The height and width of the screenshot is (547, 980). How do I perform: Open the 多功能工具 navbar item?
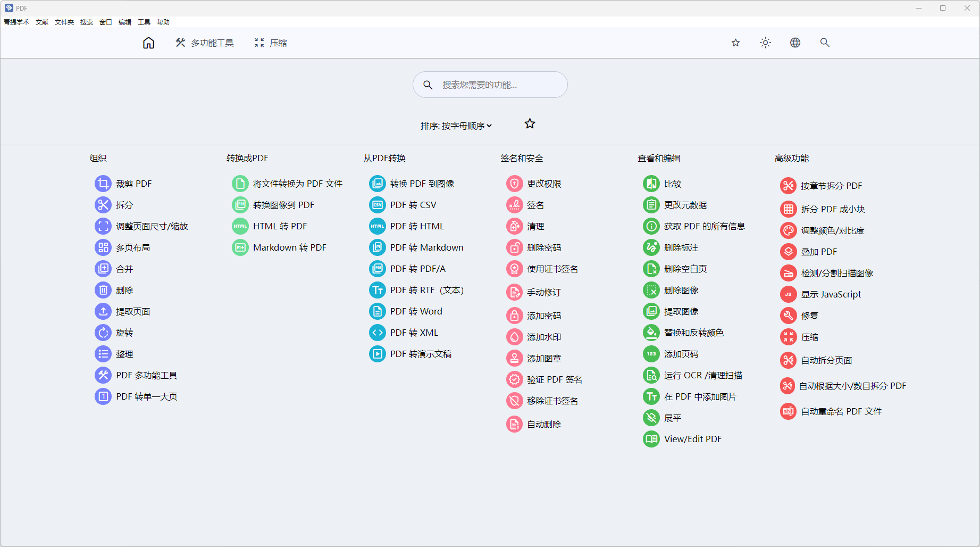pos(205,43)
